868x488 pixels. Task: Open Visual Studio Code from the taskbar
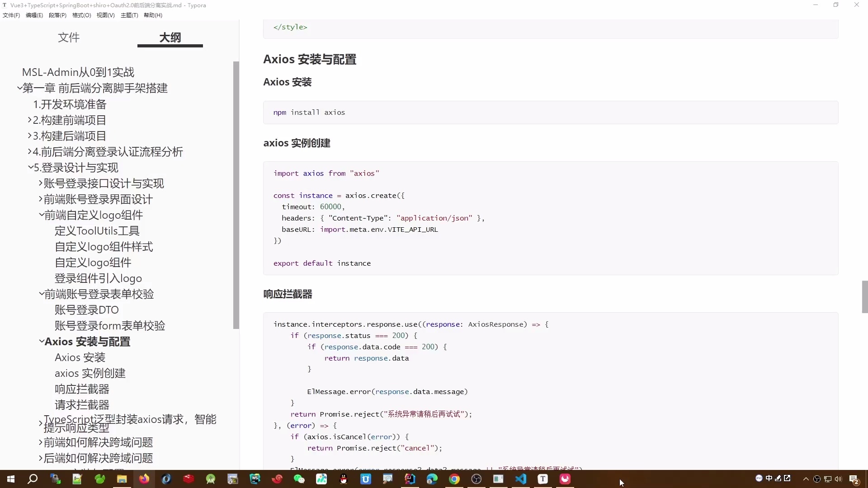pos(521,479)
